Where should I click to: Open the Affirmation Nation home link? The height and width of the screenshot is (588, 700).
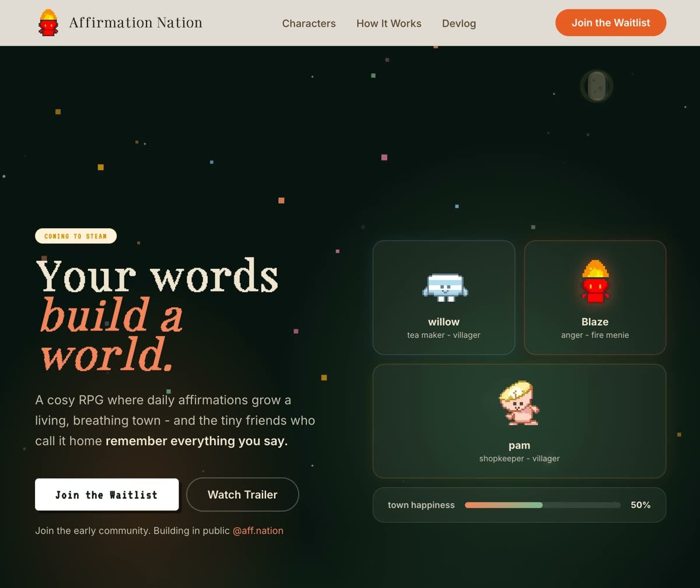point(120,23)
